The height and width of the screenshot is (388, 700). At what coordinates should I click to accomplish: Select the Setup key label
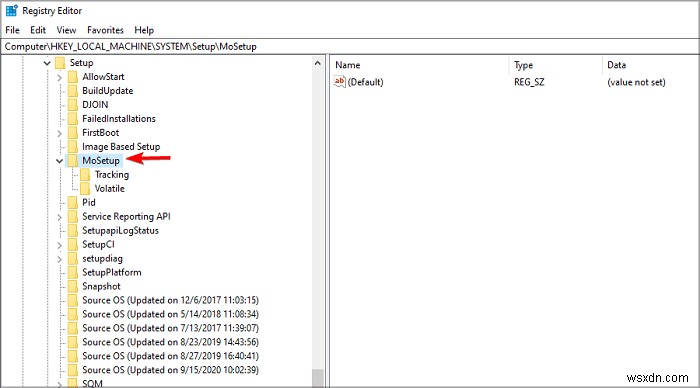pyautogui.click(x=81, y=63)
